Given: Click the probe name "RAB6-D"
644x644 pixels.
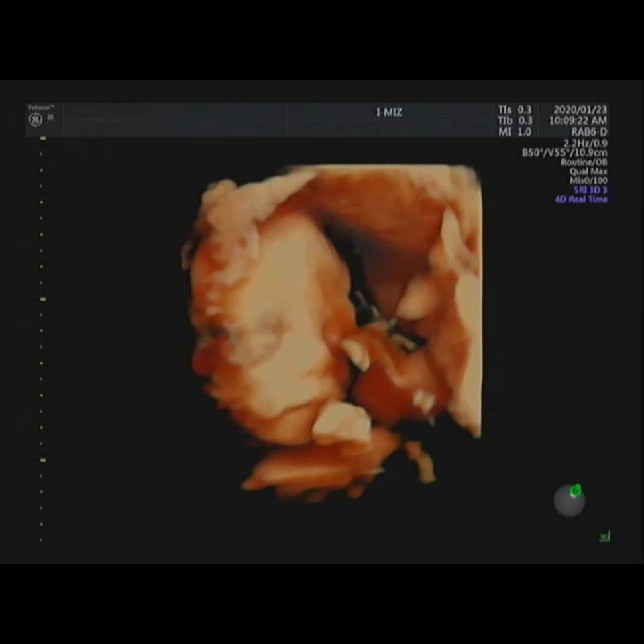Looking at the screenshot, I should pyautogui.click(x=589, y=132).
